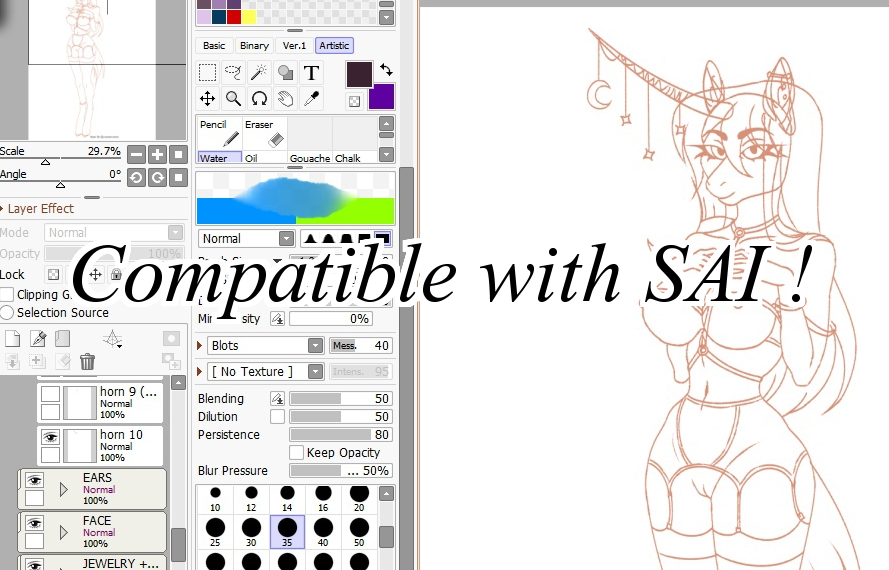Viewport: 889px width, 570px height.
Task: Choose the dark foreground color swatch
Action: (x=359, y=74)
